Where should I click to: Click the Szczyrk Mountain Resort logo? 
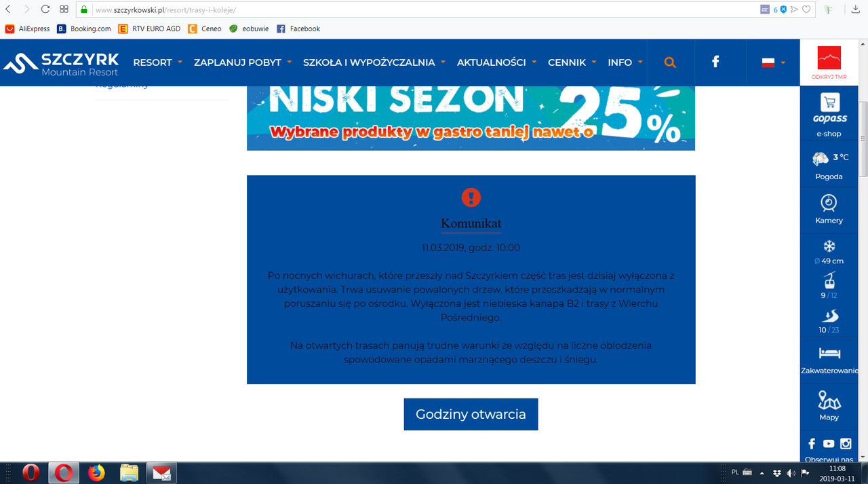click(61, 62)
